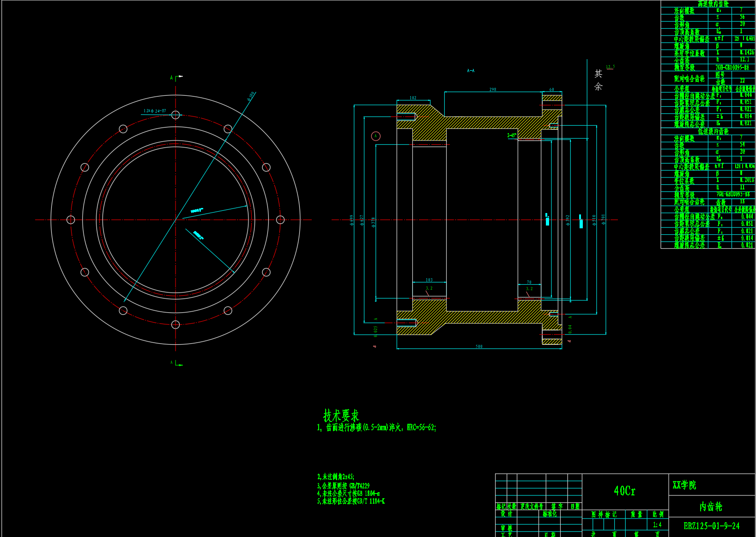Click the φ701 diameter dimension

coord(603,220)
